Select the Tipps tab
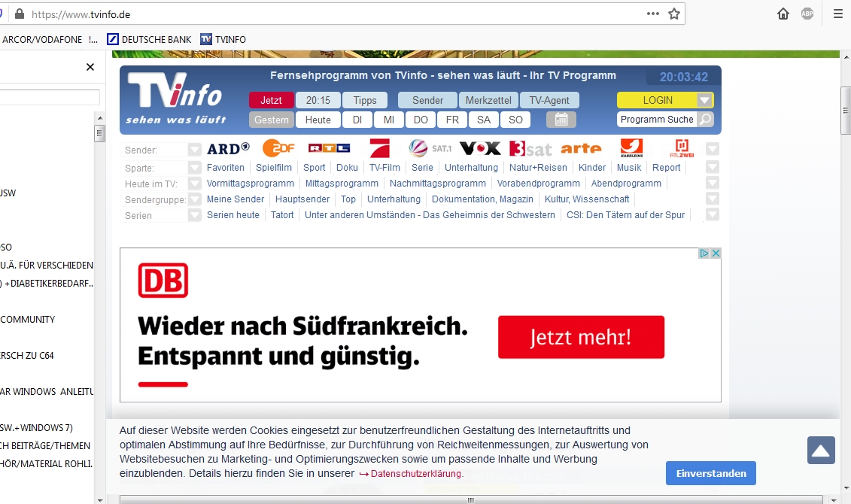 [365, 100]
